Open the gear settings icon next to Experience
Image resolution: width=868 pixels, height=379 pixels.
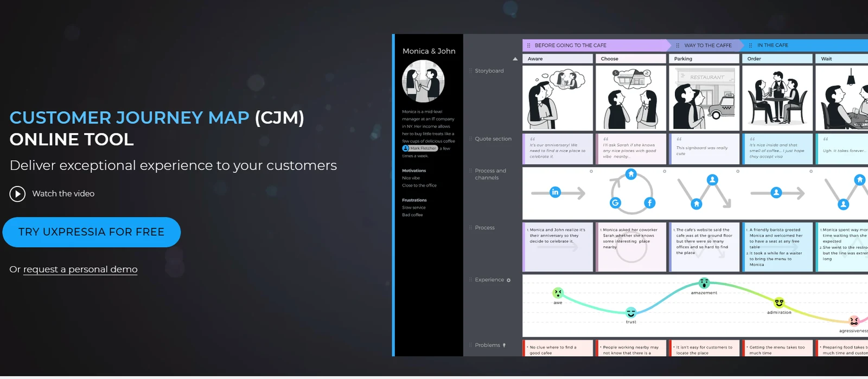click(509, 280)
